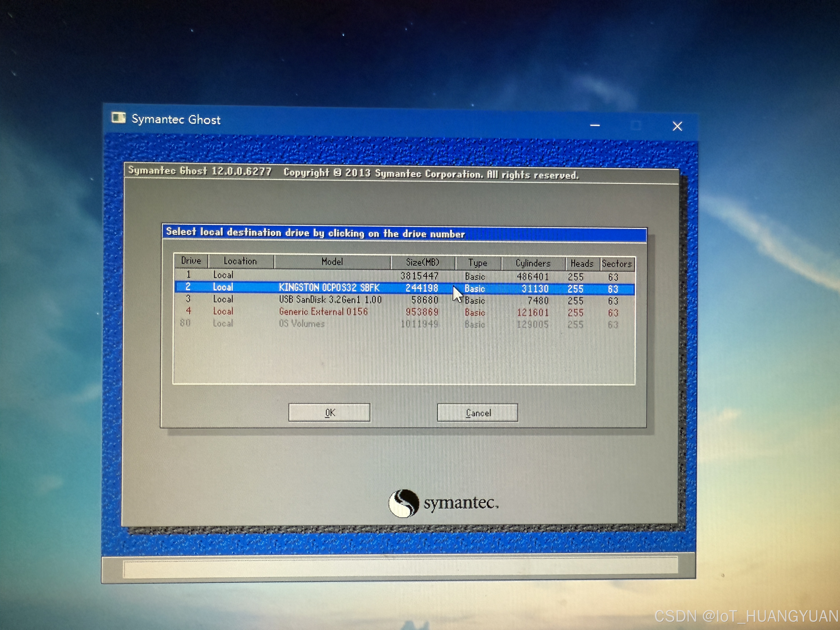Click the Symantec Ghost title bar icon
The image size is (840, 630).
[x=119, y=118]
